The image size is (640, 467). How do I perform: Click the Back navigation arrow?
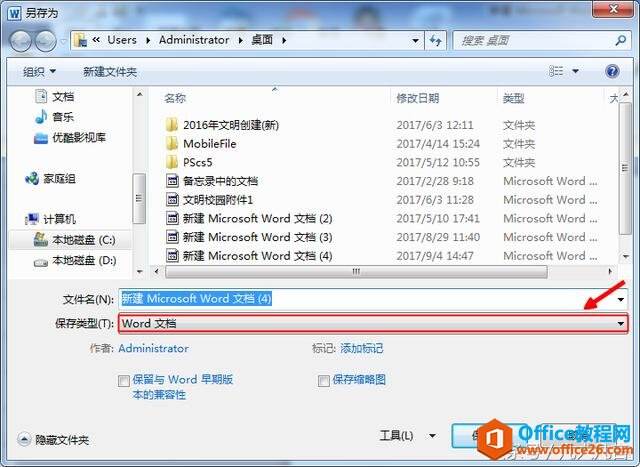tap(20, 41)
